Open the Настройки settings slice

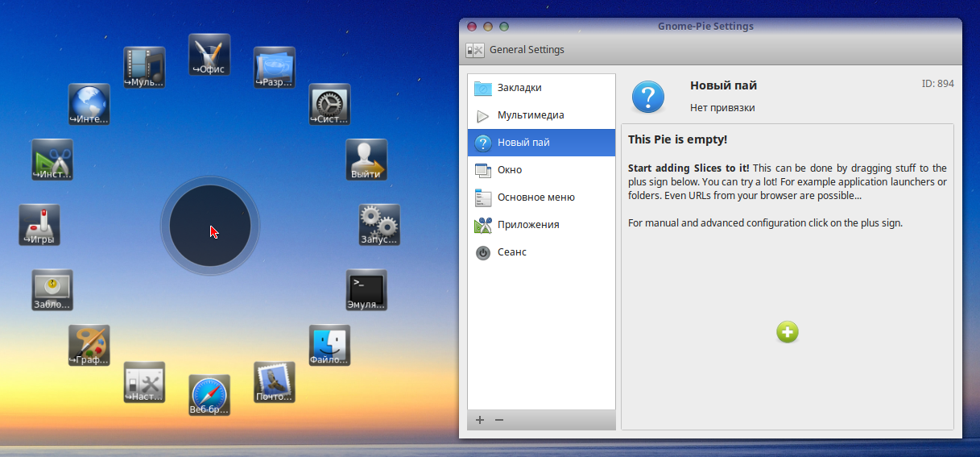145,382
